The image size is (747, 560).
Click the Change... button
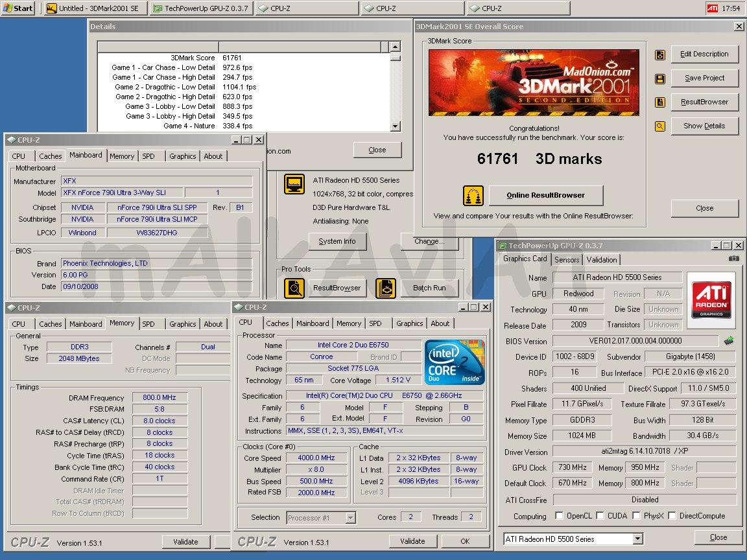[429, 241]
